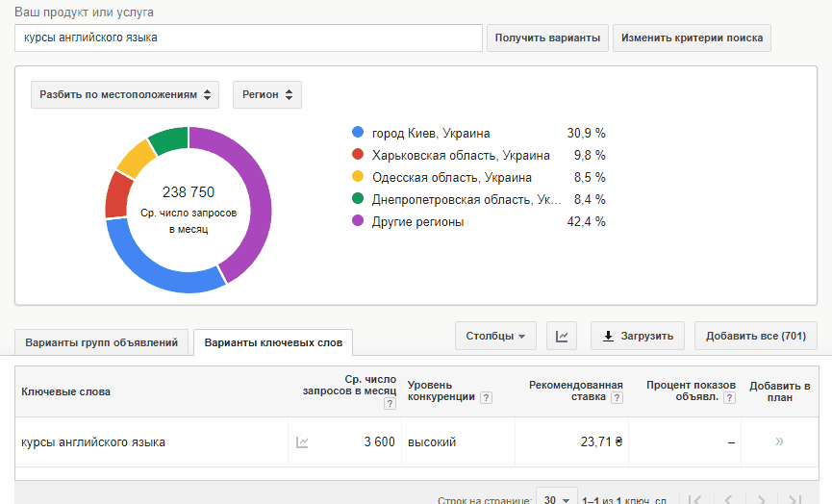The image size is (832, 504).
Task: Switch to Варианты групп объявлений tab
Action: (101, 342)
